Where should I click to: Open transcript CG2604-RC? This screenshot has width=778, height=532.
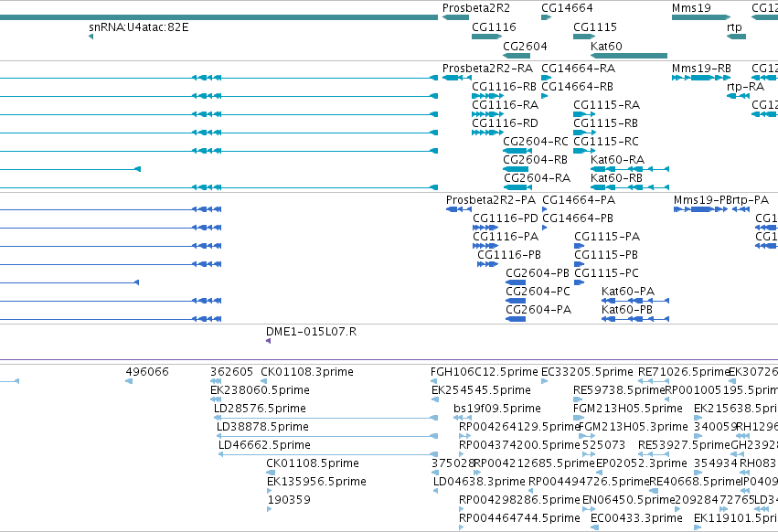coord(536,142)
